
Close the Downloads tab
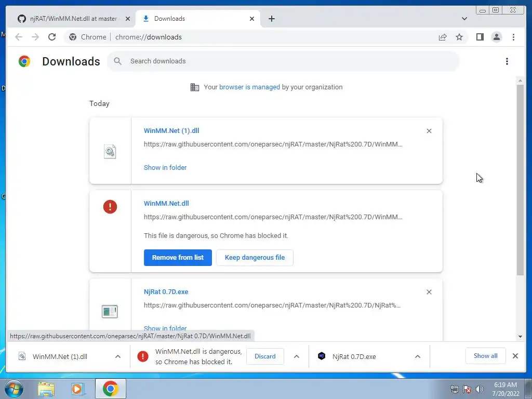252,19
